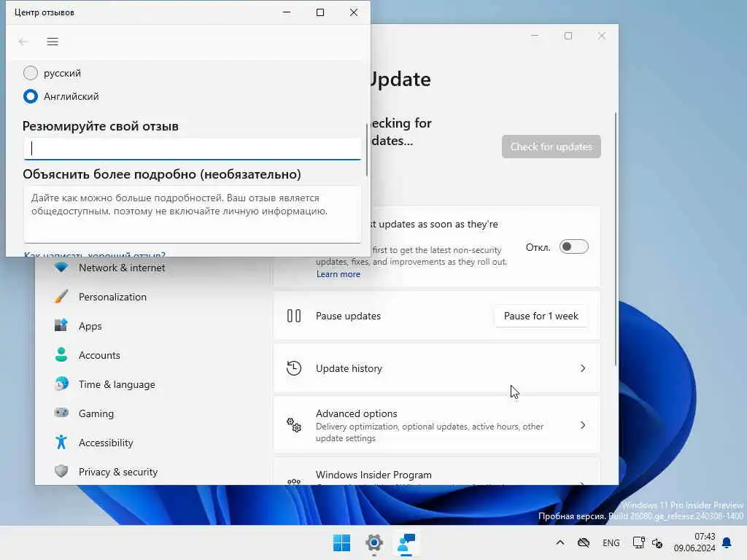Open Update history

tap(437, 368)
